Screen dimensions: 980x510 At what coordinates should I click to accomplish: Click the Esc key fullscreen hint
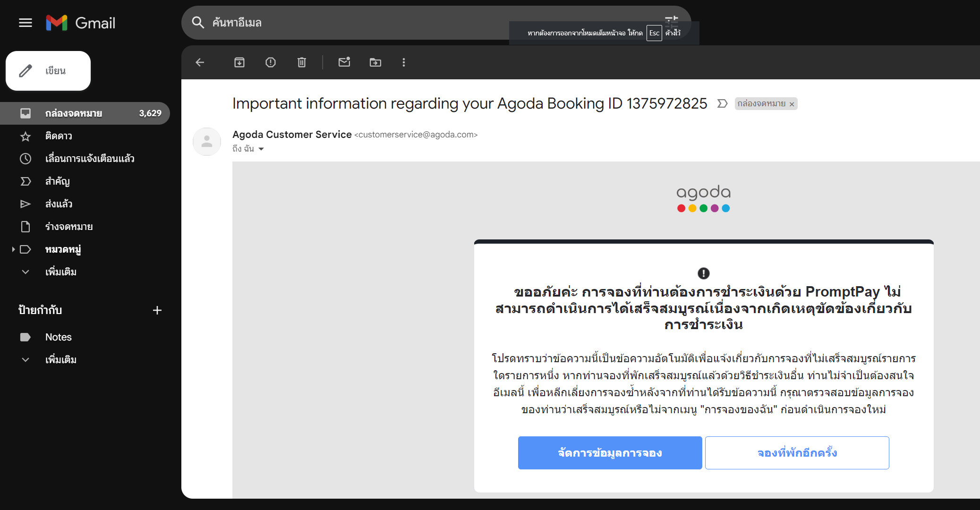(x=654, y=33)
